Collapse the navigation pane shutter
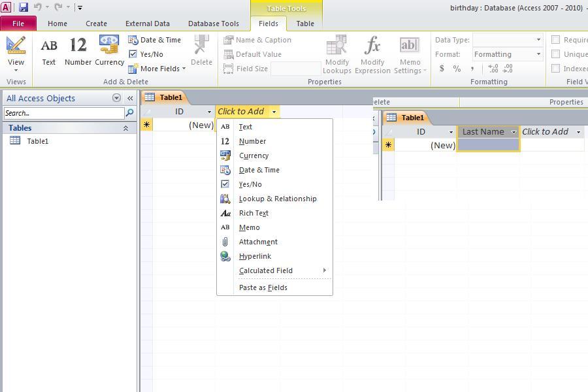Screen dimensions: 588x392 tap(130, 98)
